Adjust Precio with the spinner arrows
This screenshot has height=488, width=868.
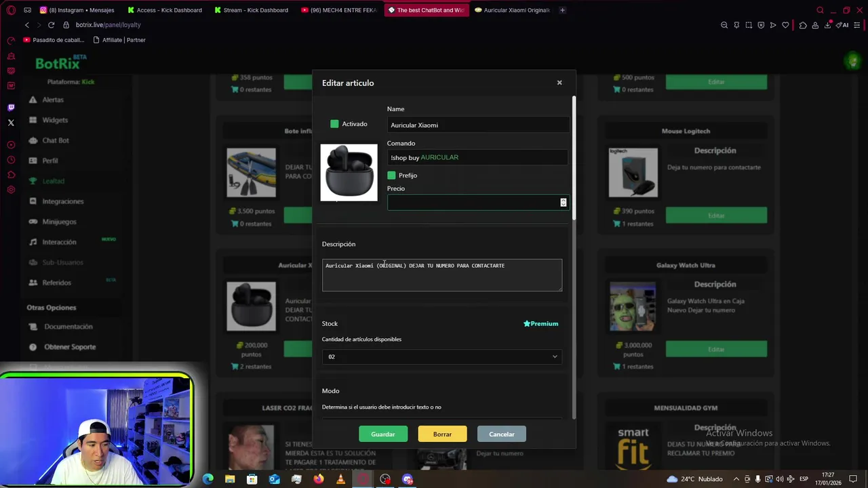[x=564, y=202]
